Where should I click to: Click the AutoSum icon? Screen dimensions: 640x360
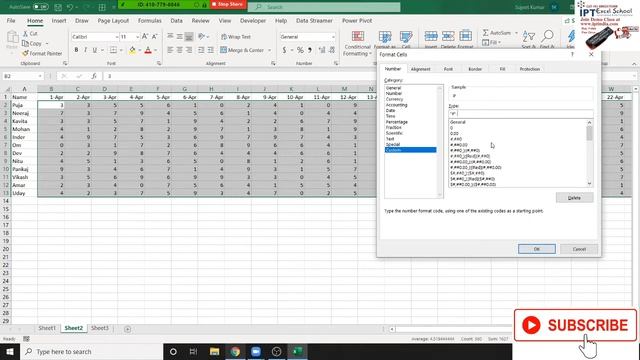[486, 33]
